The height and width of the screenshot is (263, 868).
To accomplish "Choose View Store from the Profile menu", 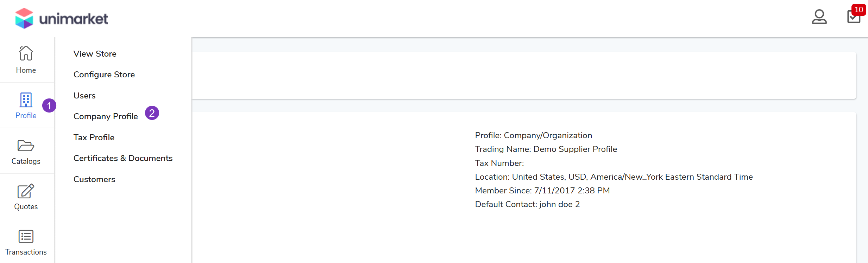I will point(95,54).
